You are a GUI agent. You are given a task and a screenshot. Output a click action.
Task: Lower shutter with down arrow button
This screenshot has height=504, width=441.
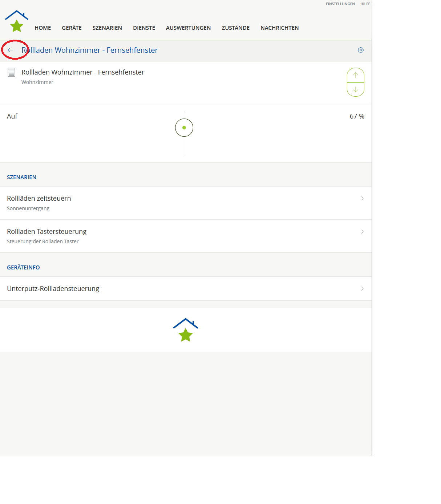point(355,89)
